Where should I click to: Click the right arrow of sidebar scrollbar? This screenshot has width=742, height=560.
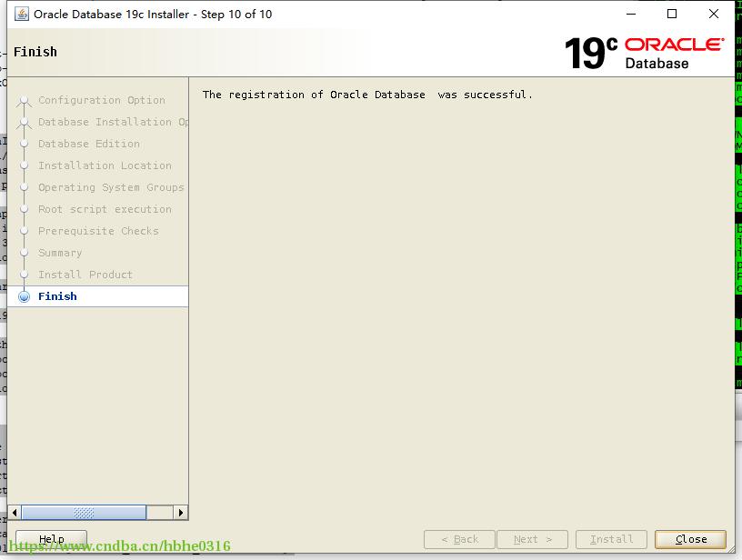pyautogui.click(x=180, y=512)
